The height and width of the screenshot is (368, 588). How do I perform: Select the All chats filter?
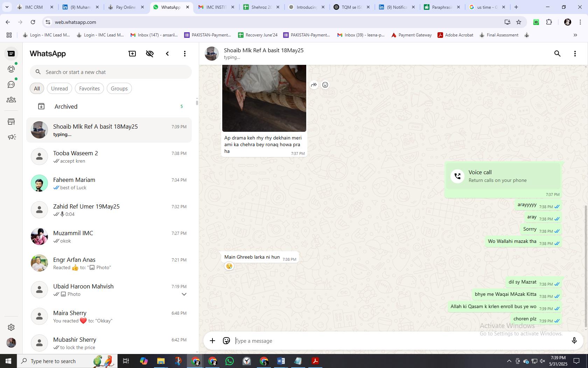[x=37, y=89]
